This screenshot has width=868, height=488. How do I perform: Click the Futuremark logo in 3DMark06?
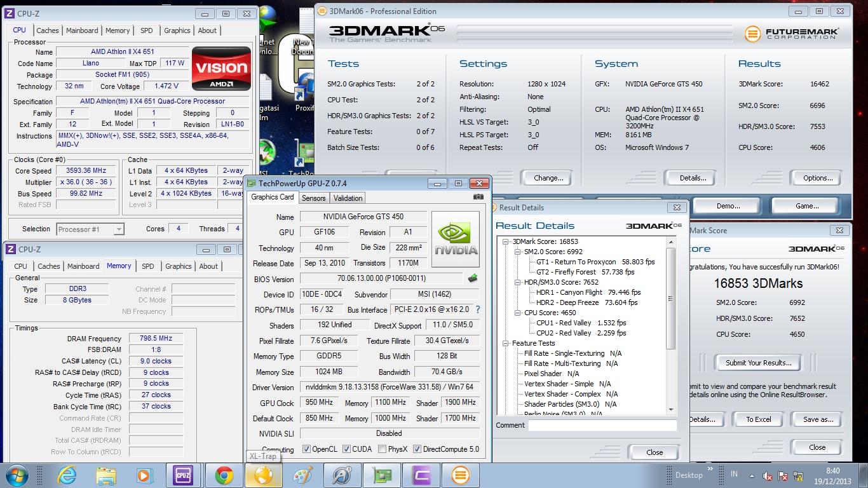point(792,34)
